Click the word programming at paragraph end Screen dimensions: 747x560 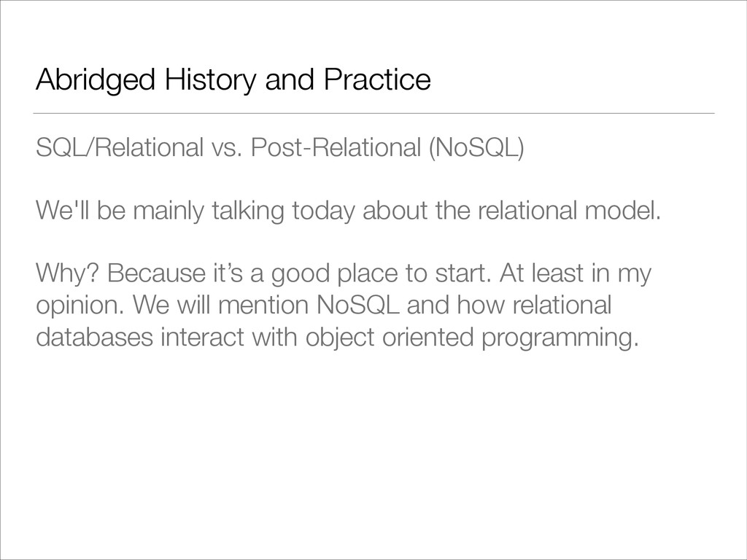click(560, 338)
